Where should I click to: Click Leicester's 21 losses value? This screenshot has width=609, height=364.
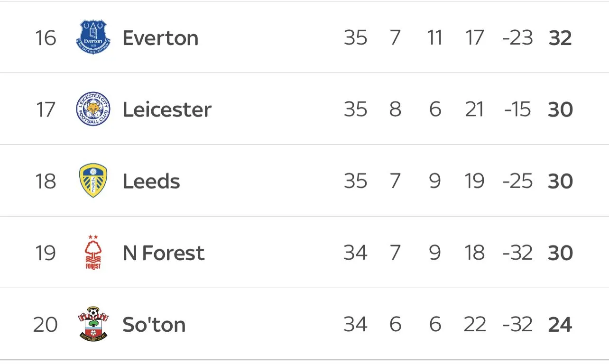coord(474,109)
